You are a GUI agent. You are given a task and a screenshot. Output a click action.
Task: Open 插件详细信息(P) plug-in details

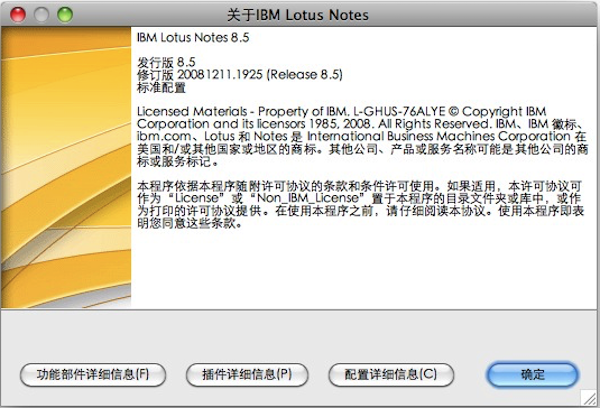tap(247, 374)
